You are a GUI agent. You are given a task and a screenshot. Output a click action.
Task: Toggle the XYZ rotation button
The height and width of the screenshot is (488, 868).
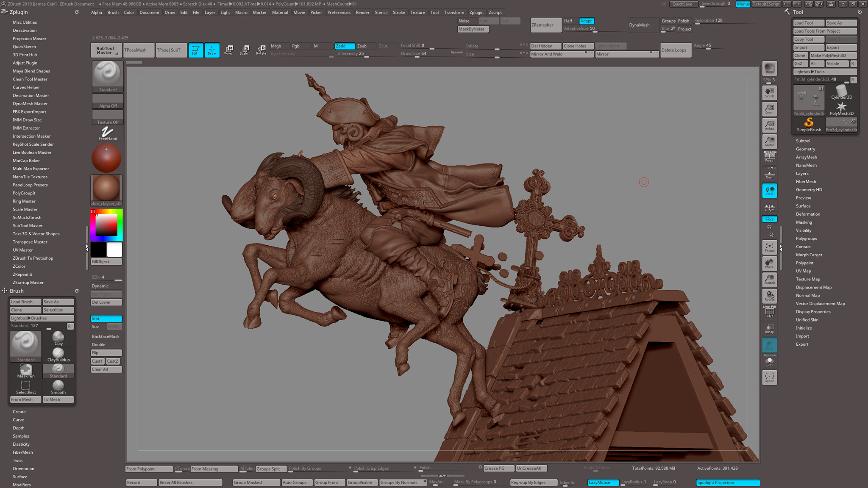pyautogui.click(x=769, y=219)
